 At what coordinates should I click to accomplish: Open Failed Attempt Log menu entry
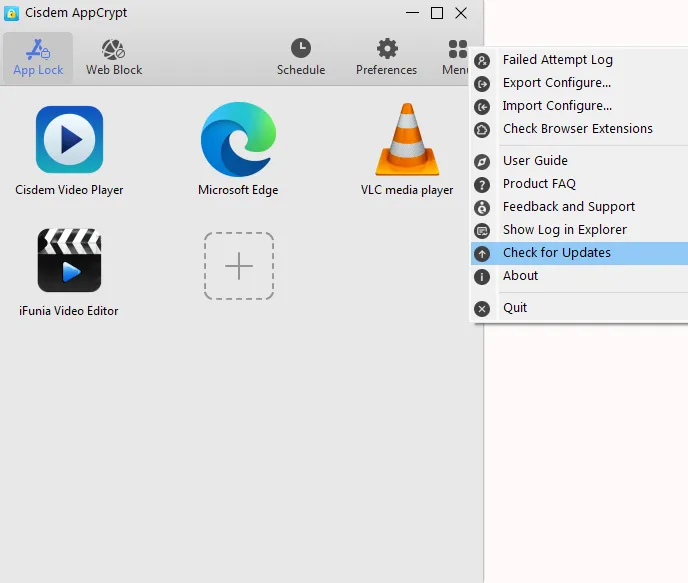pos(579,60)
